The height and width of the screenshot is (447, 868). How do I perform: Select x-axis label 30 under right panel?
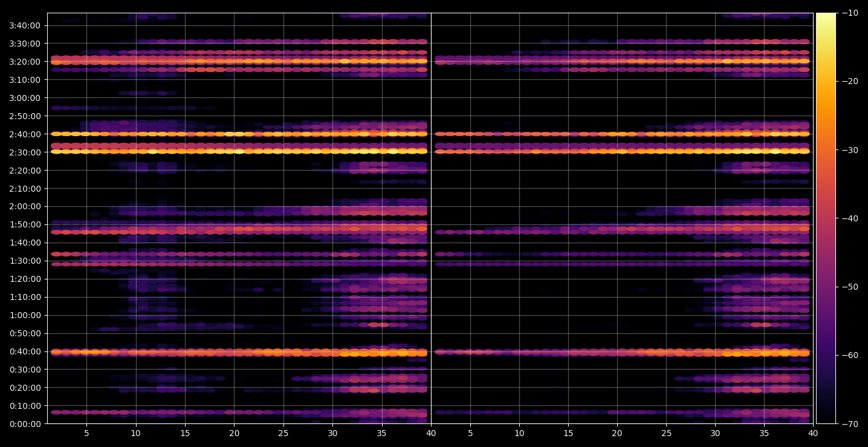pos(715,434)
